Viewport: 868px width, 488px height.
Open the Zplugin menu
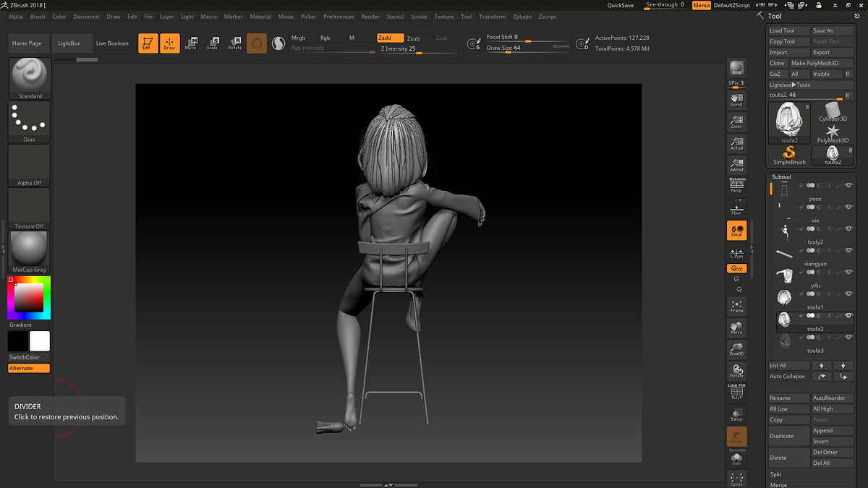[x=521, y=17]
